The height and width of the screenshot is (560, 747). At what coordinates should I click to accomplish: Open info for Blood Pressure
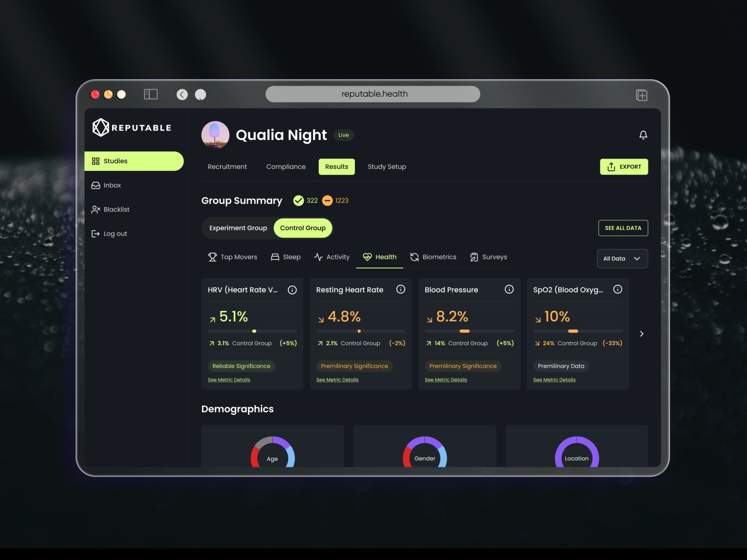tap(509, 289)
